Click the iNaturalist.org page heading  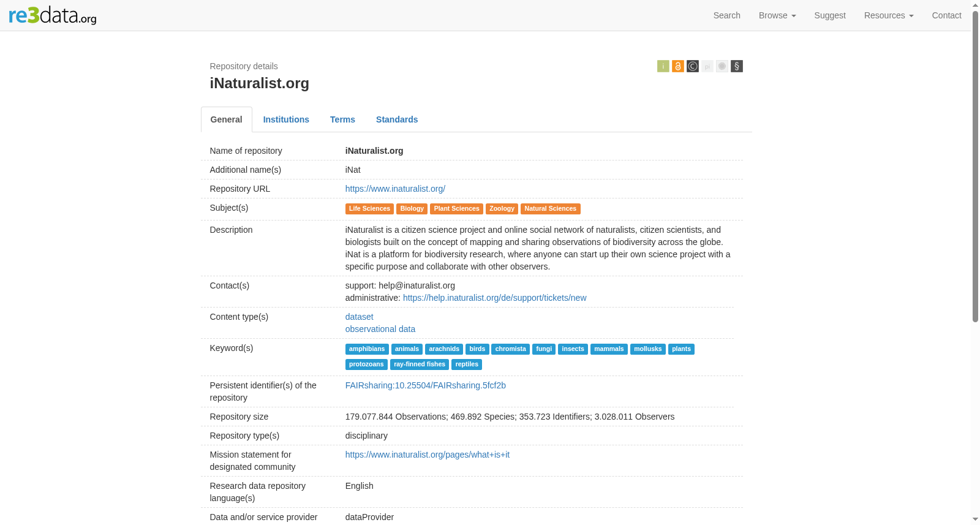tap(260, 83)
